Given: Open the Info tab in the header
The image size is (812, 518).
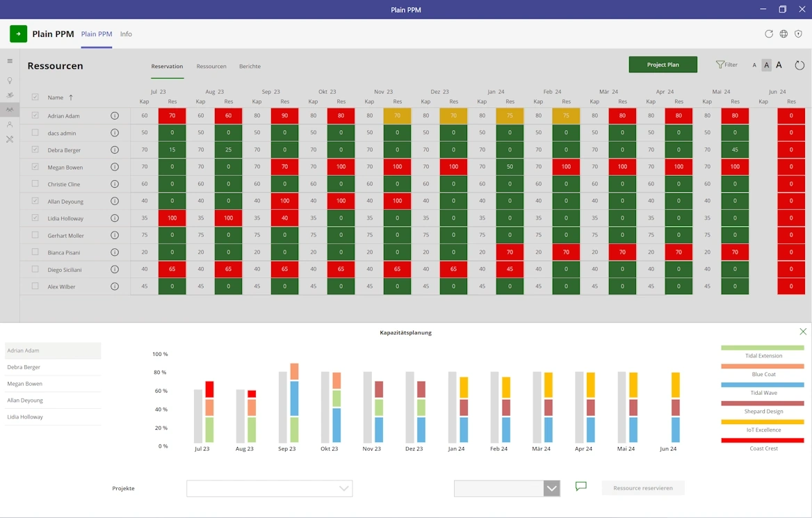Looking at the screenshot, I should pyautogui.click(x=126, y=34).
